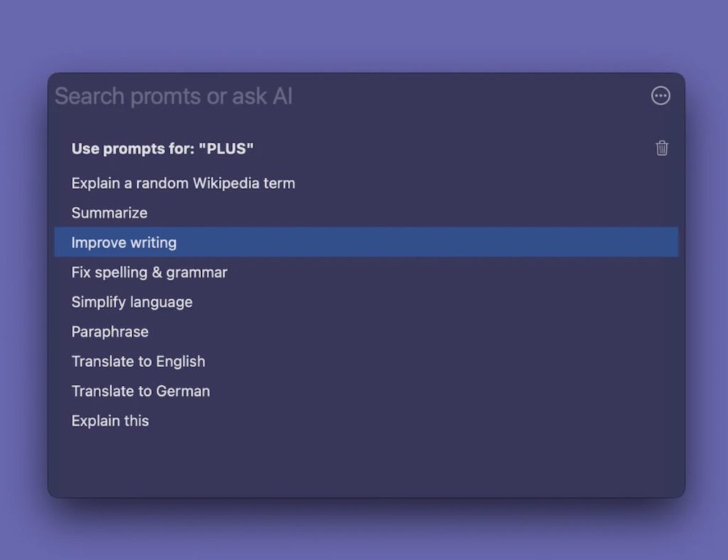Select Explain a random Wikipedia term
Viewport: 728px width, 560px height.
(x=183, y=183)
